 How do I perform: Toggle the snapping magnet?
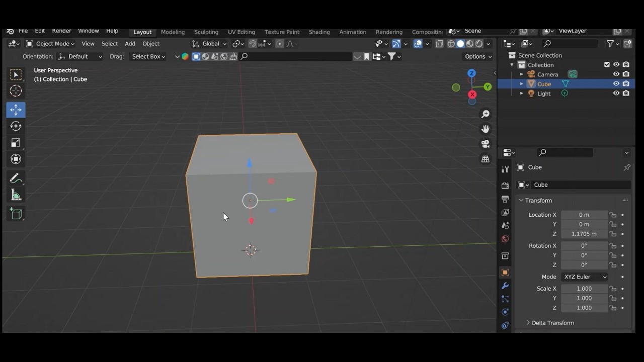click(x=253, y=44)
